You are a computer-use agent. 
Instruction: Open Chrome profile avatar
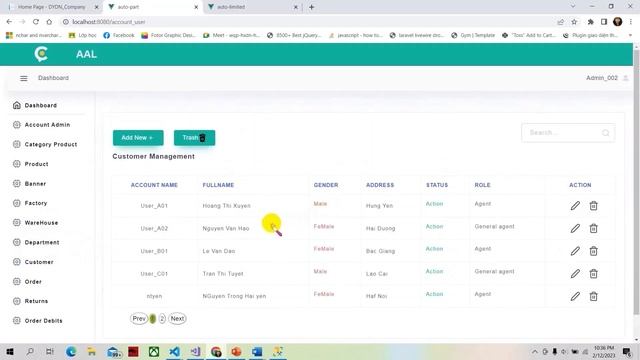coord(618,22)
